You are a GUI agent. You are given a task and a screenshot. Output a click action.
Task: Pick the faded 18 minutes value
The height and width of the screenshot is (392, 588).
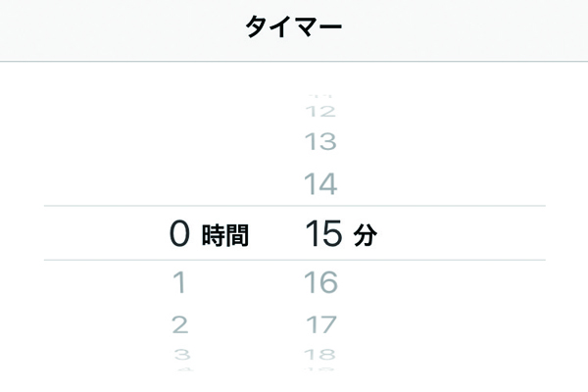point(320,353)
